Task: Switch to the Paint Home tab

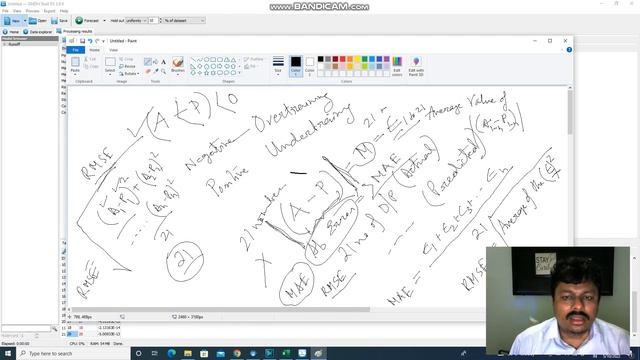Action: coord(94,50)
